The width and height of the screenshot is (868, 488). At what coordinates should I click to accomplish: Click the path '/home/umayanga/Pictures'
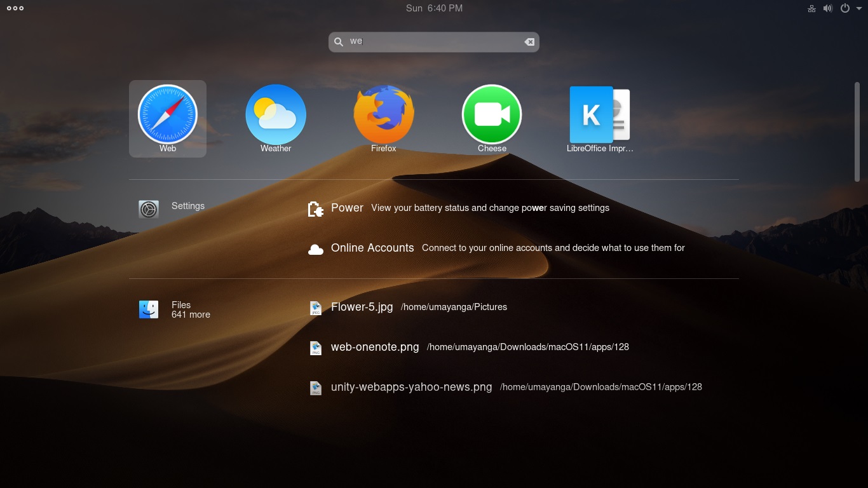(454, 307)
